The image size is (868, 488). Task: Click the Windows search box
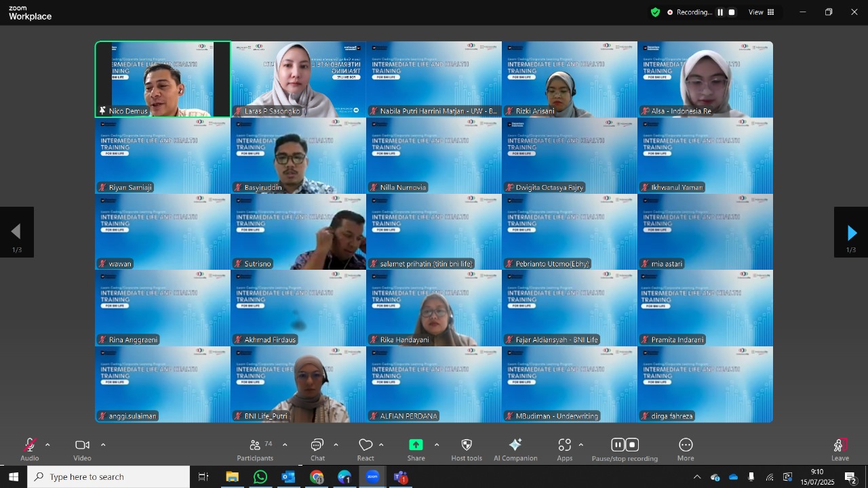[x=108, y=477]
